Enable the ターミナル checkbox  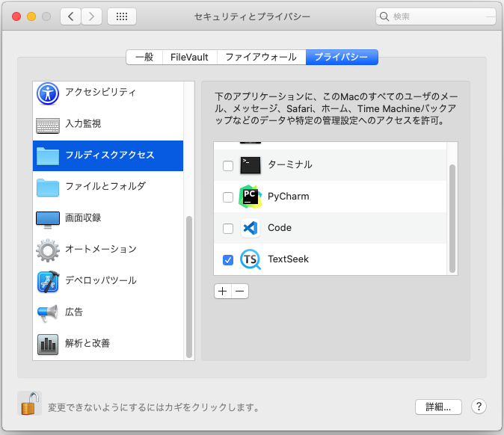pos(228,166)
